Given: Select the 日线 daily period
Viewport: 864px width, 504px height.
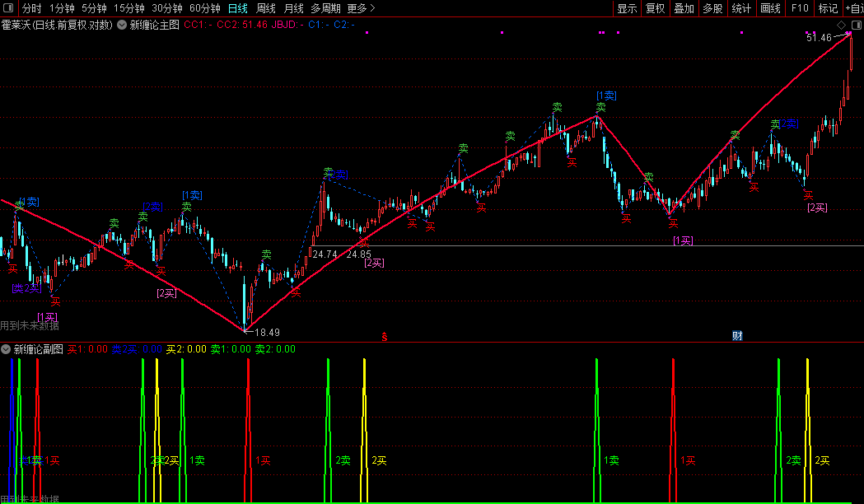Looking at the screenshot, I should point(237,8).
